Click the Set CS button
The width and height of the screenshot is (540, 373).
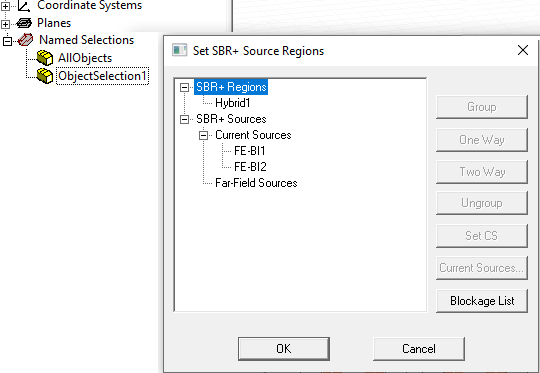[482, 236]
